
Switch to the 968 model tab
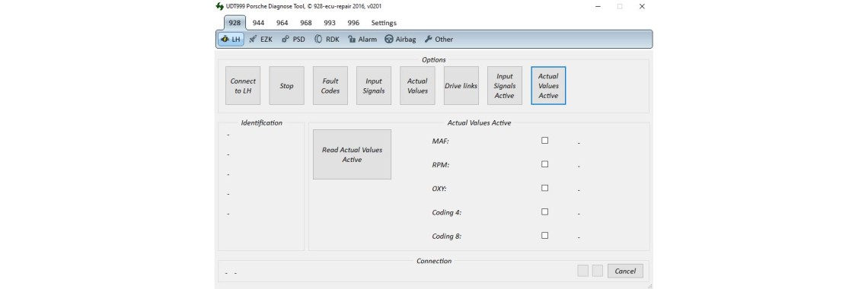(x=306, y=23)
